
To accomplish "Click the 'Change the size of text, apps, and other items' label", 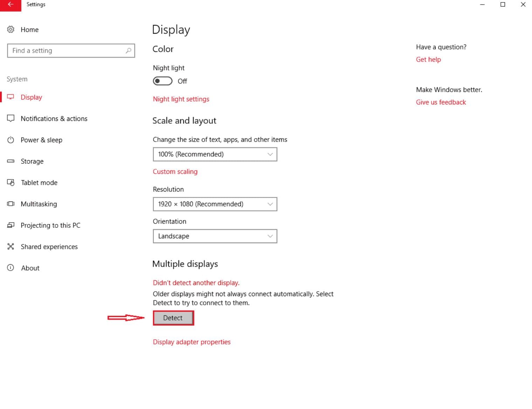I will coord(220,139).
